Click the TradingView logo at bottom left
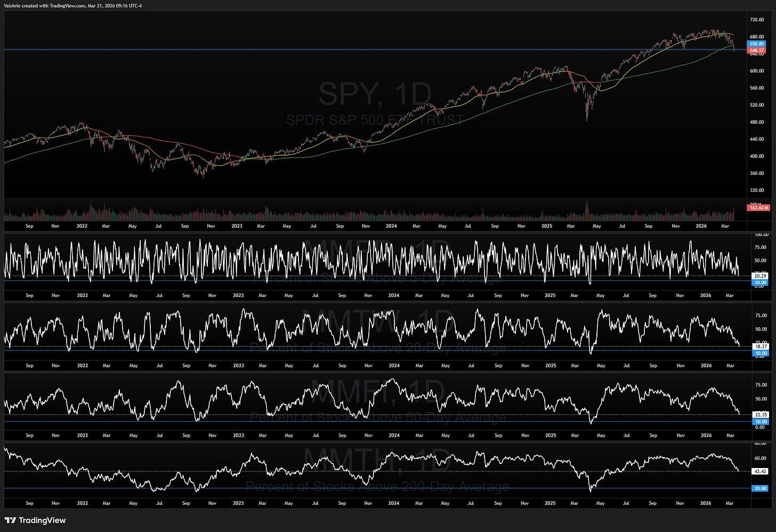Image resolution: width=776 pixels, height=532 pixels. point(35,520)
